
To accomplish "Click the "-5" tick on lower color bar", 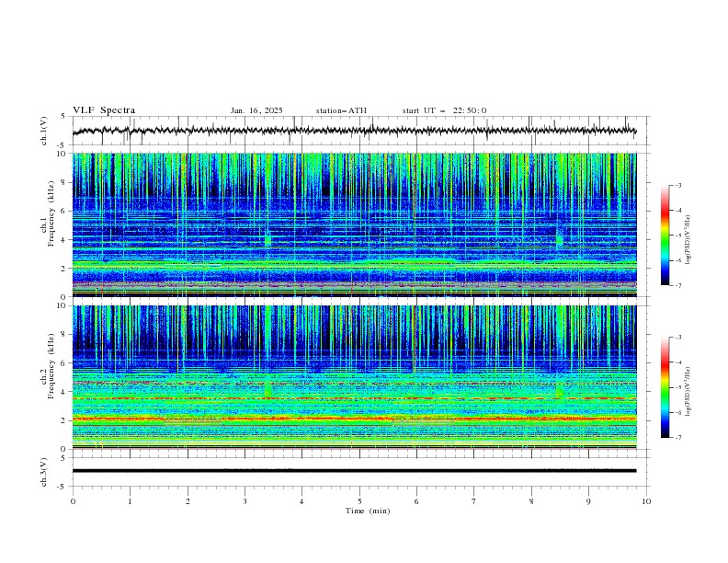I will [677, 387].
